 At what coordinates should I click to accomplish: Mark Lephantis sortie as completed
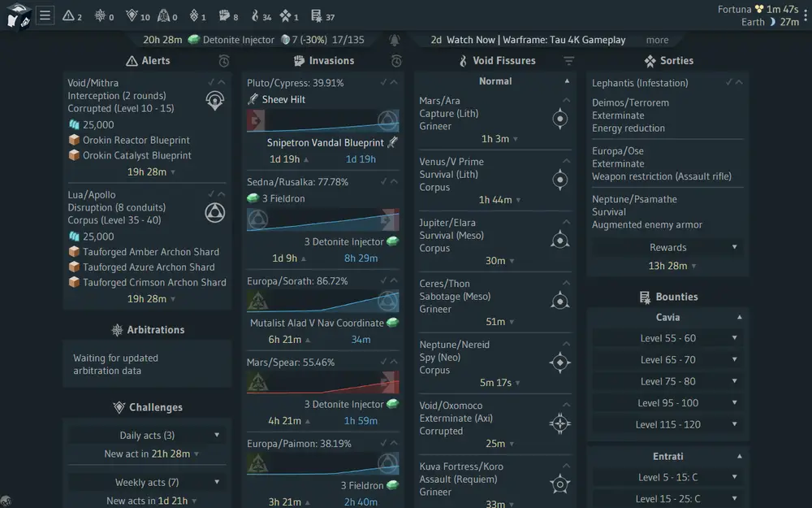pos(728,82)
